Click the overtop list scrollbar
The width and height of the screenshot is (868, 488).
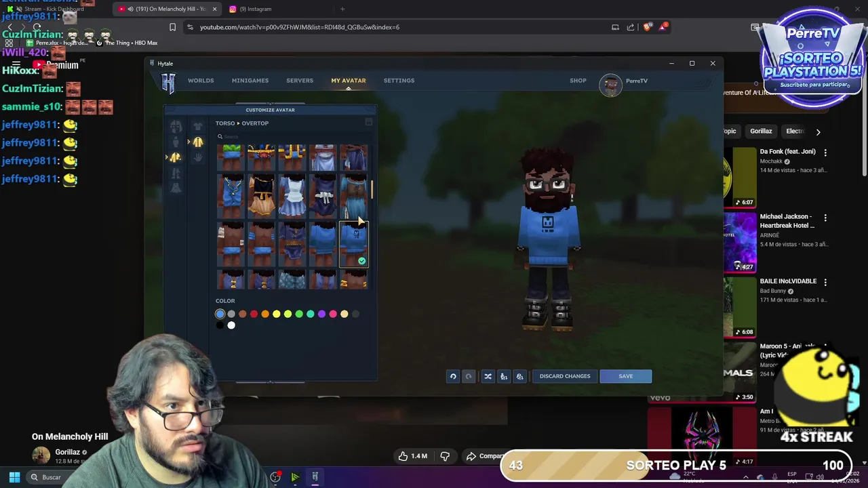click(x=372, y=190)
